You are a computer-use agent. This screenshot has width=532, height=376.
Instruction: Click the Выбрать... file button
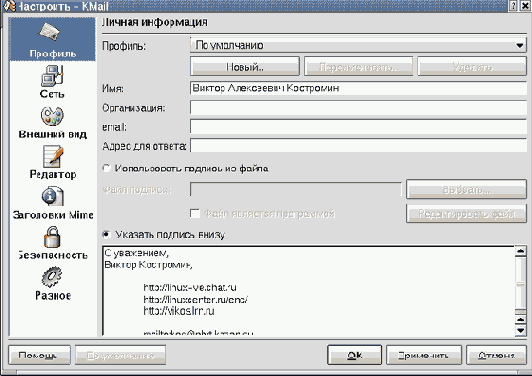pyautogui.click(x=467, y=189)
